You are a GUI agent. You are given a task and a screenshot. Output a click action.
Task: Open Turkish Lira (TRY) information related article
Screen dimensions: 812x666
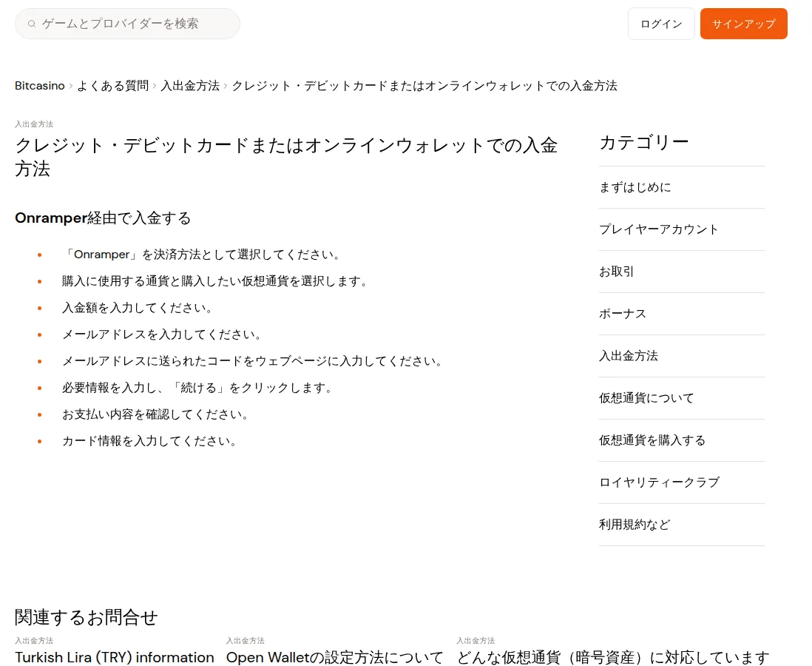pos(115,657)
